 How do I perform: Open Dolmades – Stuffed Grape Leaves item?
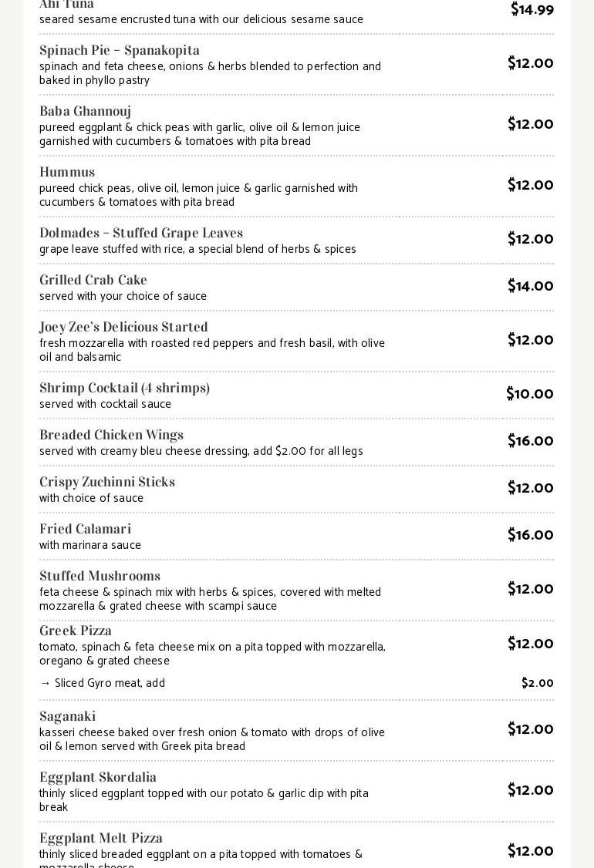coord(141,234)
